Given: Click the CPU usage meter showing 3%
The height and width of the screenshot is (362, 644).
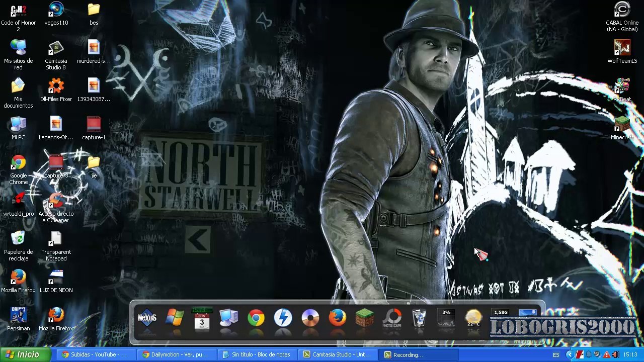Looking at the screenshot, I should coord(446,318).
